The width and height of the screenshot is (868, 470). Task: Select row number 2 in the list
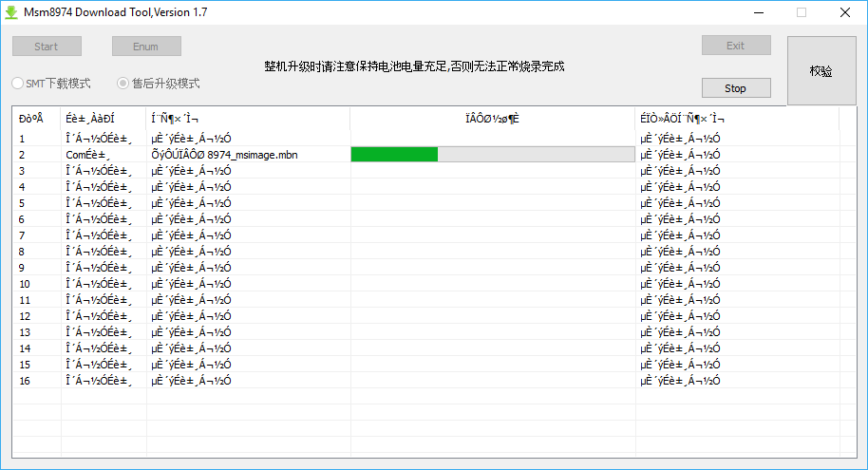[22, 155]
